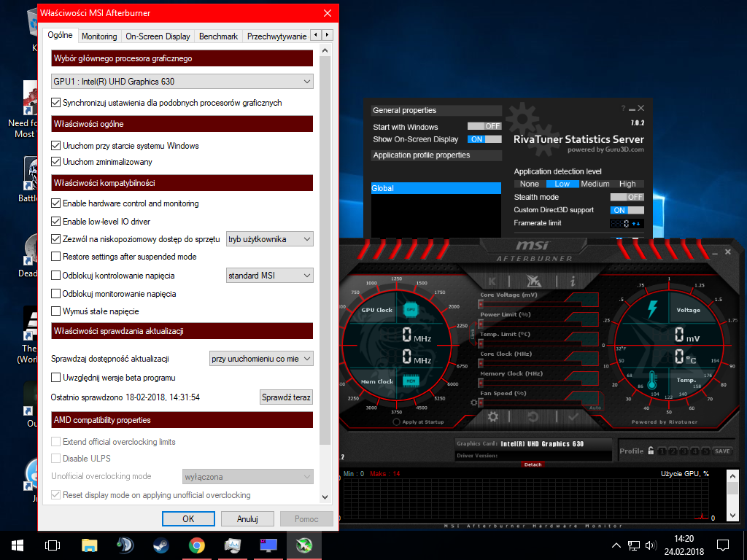Select profile slot 1 in Afterburner
The height and width of the screenshot is (560, 747).
click(x=662, y=451)
